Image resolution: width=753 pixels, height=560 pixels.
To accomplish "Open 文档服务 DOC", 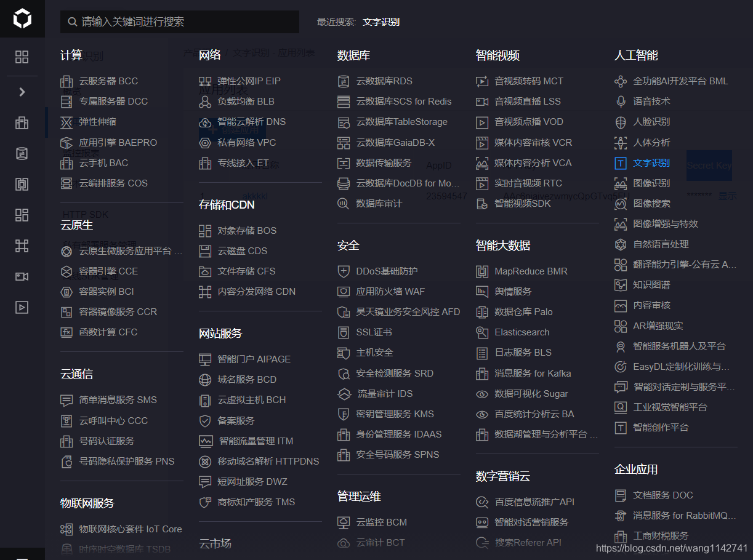I will tap(663, 495).
